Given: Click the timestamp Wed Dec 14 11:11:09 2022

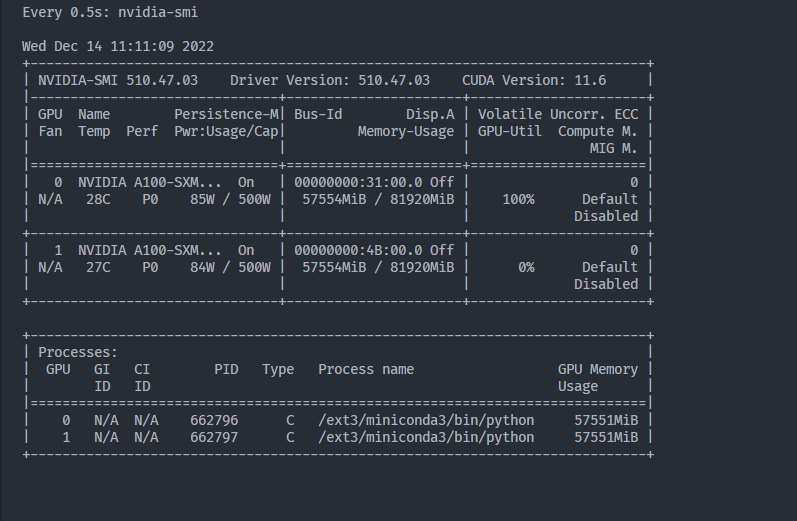Looking at the screenshot, I should [x=118, y=46].
